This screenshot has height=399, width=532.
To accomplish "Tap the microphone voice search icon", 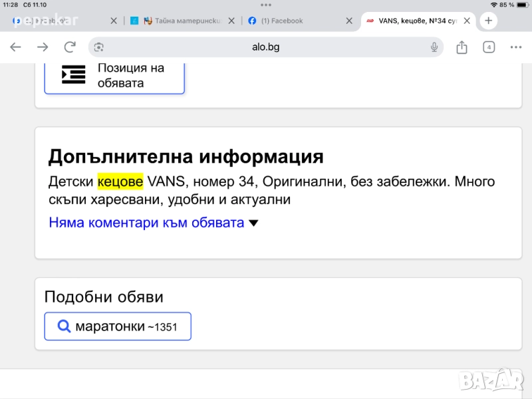I will [x=434, y=47].
